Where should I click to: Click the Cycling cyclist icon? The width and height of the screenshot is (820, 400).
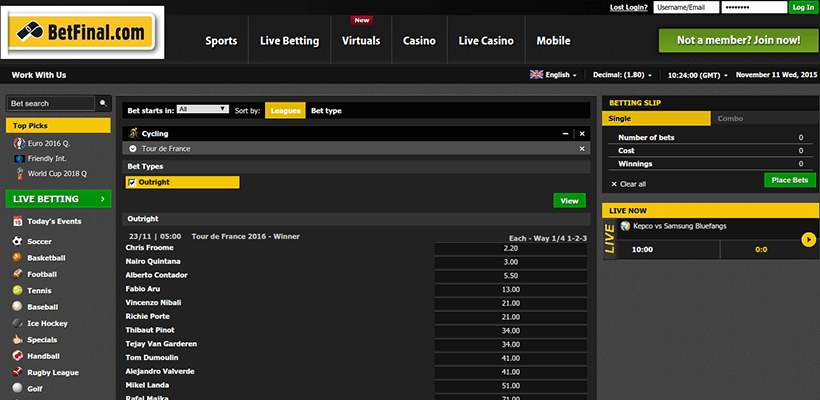pos(133,133)
